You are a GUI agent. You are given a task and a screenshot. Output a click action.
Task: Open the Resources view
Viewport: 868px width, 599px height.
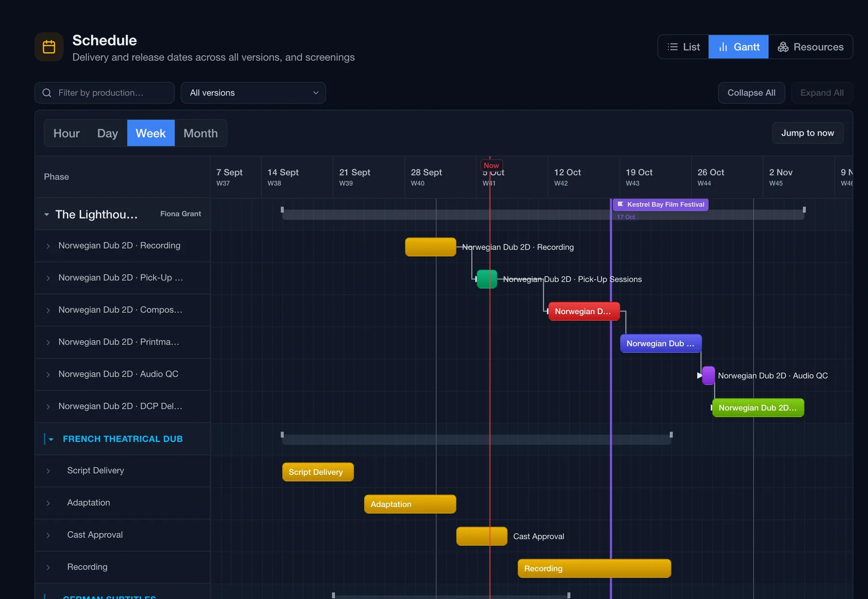point(811,47)
